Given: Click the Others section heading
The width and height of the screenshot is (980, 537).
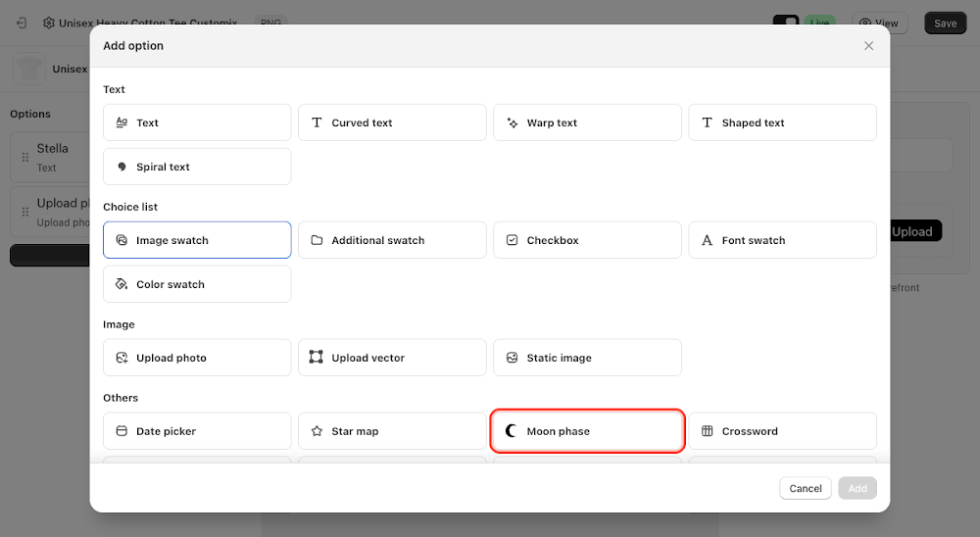Looking at the screenshot, I should point(121,398).
